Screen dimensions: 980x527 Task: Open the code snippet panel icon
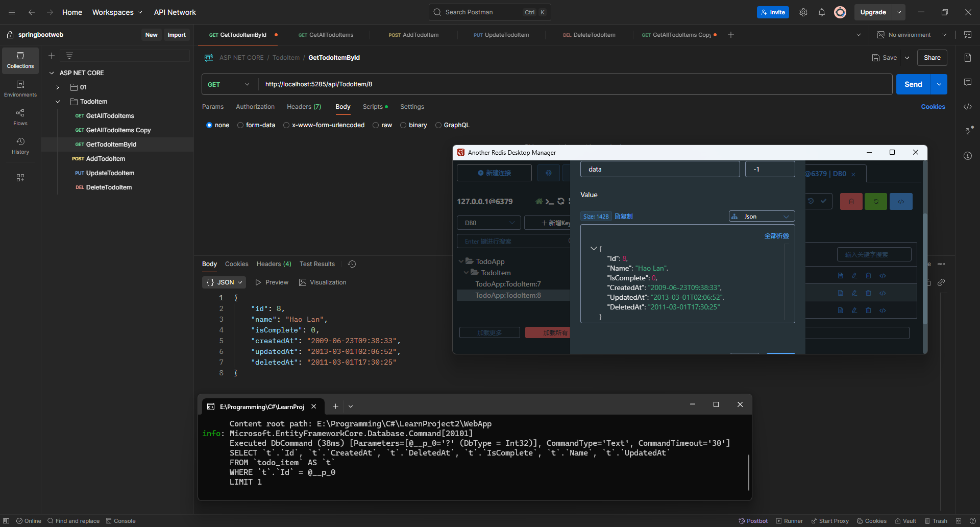pos(967,107)
